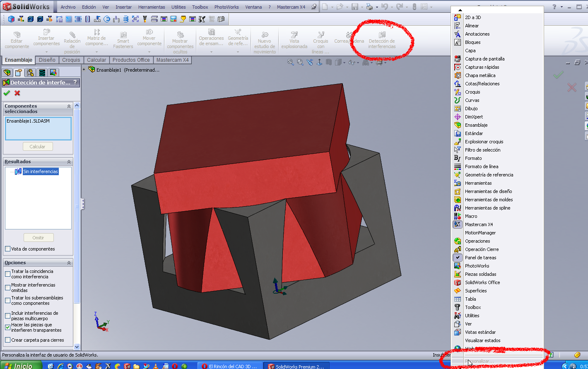Viewport: 588px width, 369px height.
Task: Click the Mastercam X4 toolbar entry icon
Action: (457, 224)
